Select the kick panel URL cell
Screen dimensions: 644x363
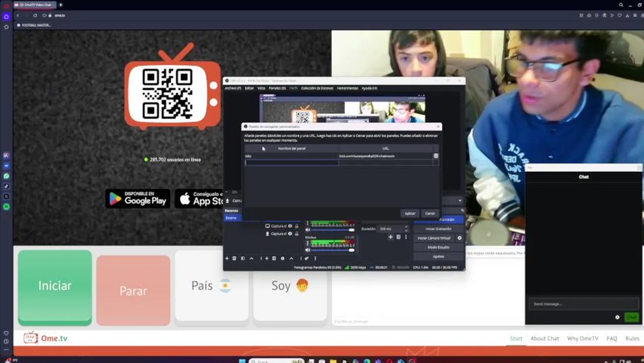tap(385, 156)
